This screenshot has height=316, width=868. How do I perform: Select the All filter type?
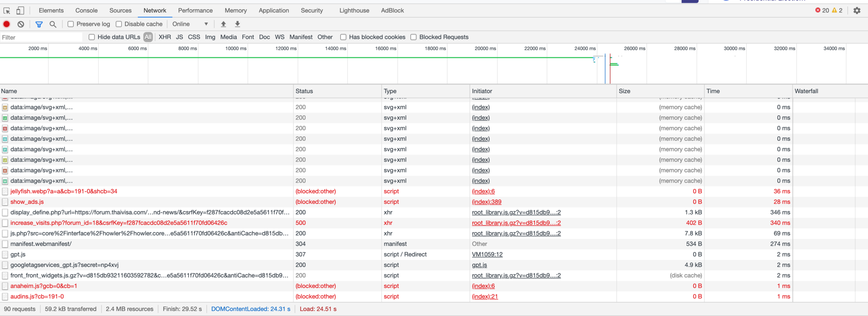(148, 37)
